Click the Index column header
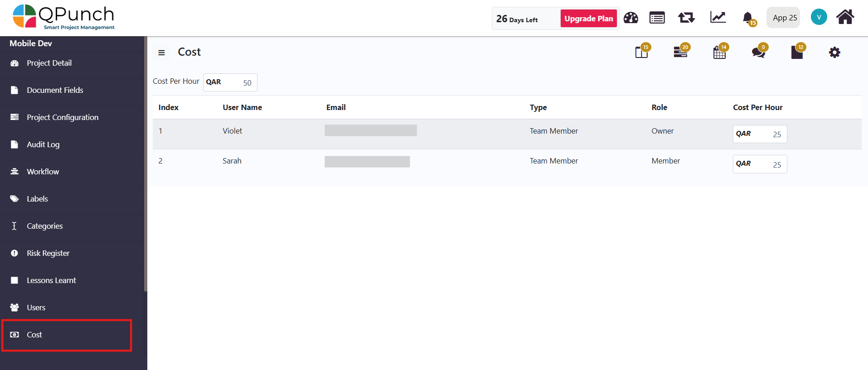The image size is (868, 370). coord(169,107)
